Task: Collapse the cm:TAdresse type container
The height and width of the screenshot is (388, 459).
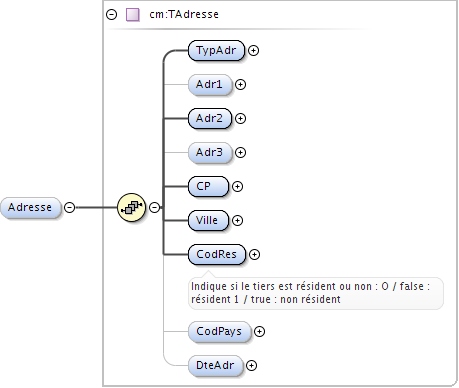Action: click(112, 14)
